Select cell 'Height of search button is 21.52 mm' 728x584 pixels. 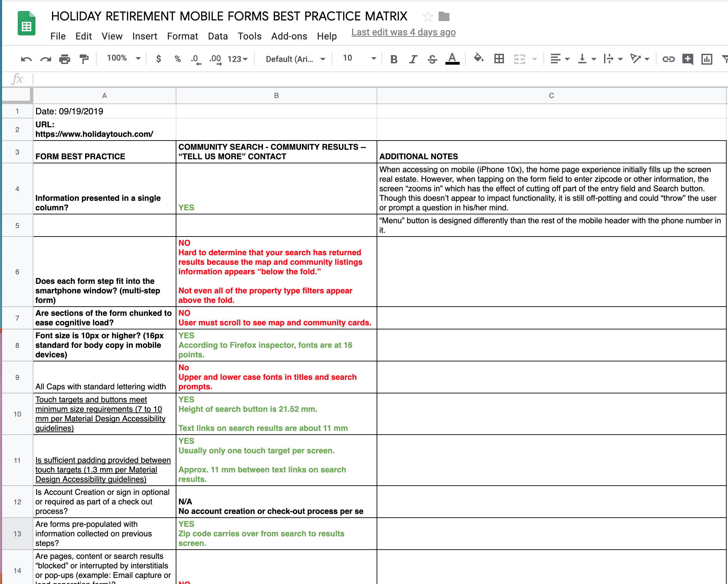pos(276,414)
